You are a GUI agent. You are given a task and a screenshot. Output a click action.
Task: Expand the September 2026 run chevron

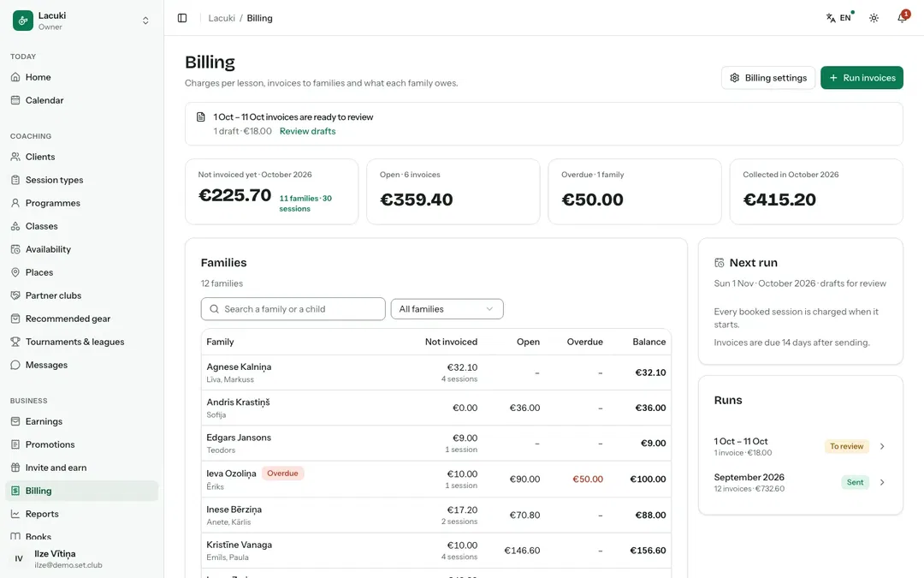tap(882, 482)
